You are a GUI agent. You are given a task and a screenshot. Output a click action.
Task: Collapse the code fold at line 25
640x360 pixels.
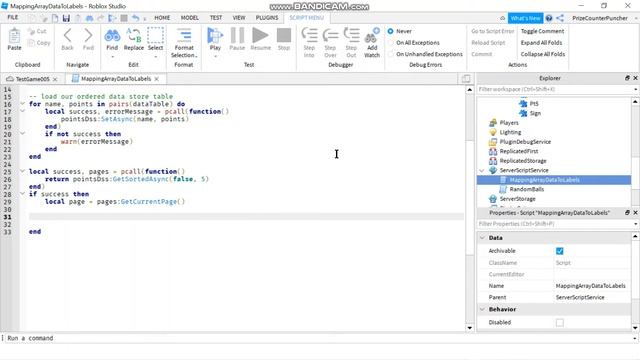(22, 171)
